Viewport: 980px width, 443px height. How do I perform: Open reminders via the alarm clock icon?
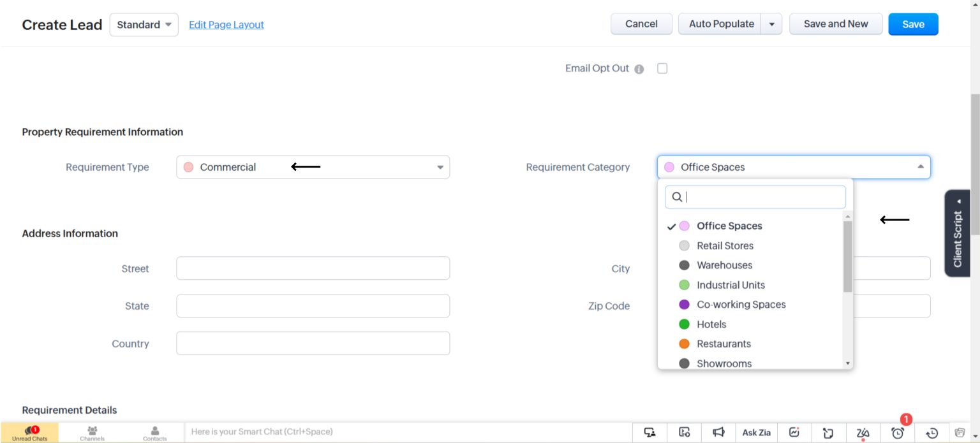coord(897,432)
